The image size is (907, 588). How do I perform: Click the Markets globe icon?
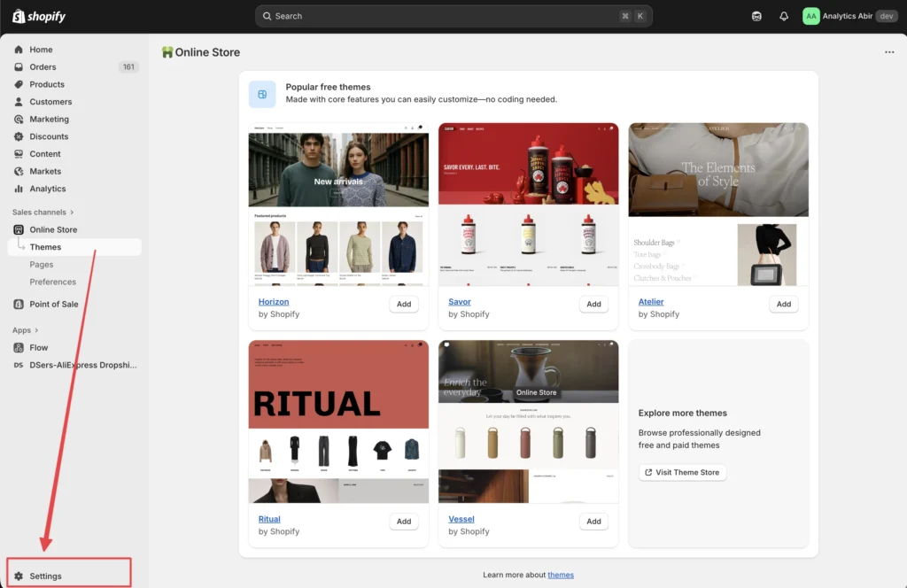pos(19,171)
